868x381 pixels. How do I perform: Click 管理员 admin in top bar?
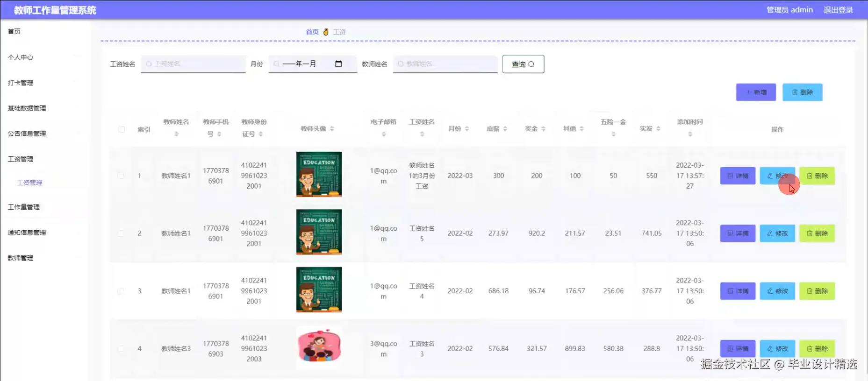click(x=789, y=10)
